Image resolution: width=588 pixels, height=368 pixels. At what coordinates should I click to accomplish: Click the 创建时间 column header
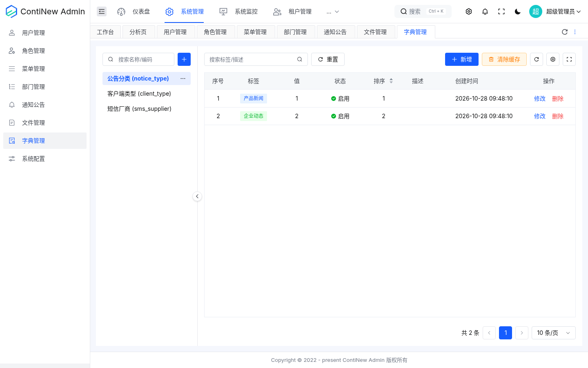tap(467, 81)
